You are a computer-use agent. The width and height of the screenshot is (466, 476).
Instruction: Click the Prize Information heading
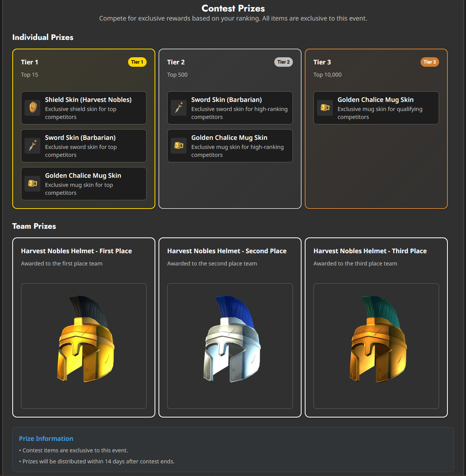tap(46, 438)
